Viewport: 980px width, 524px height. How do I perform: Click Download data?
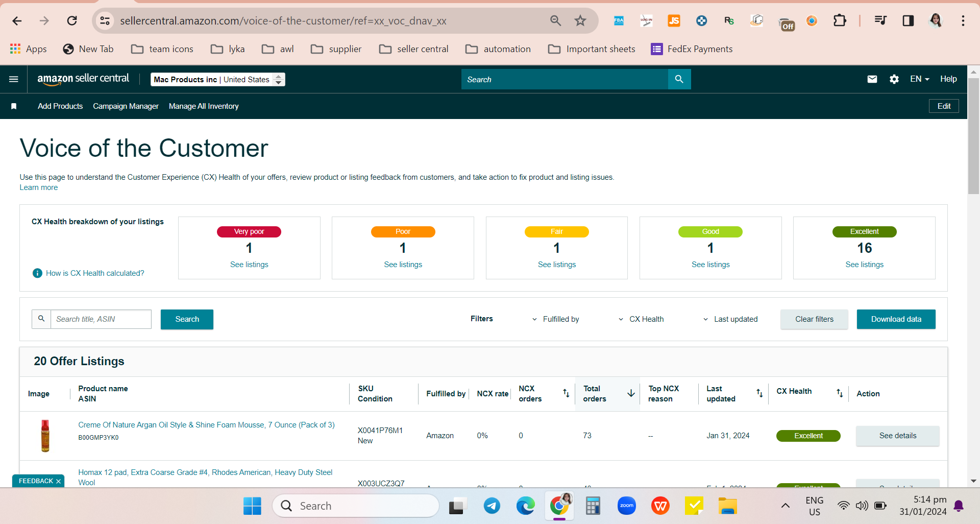pos(896,319)
